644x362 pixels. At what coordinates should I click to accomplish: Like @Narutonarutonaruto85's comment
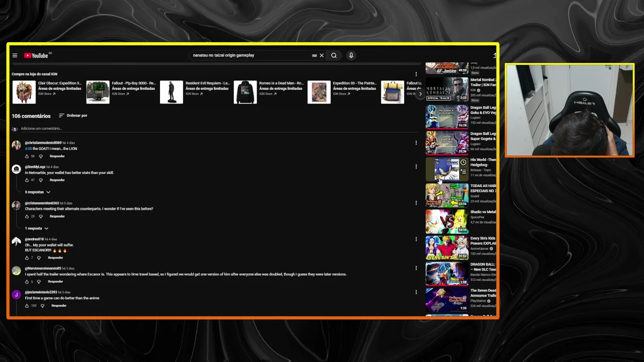tap(27, 282)
